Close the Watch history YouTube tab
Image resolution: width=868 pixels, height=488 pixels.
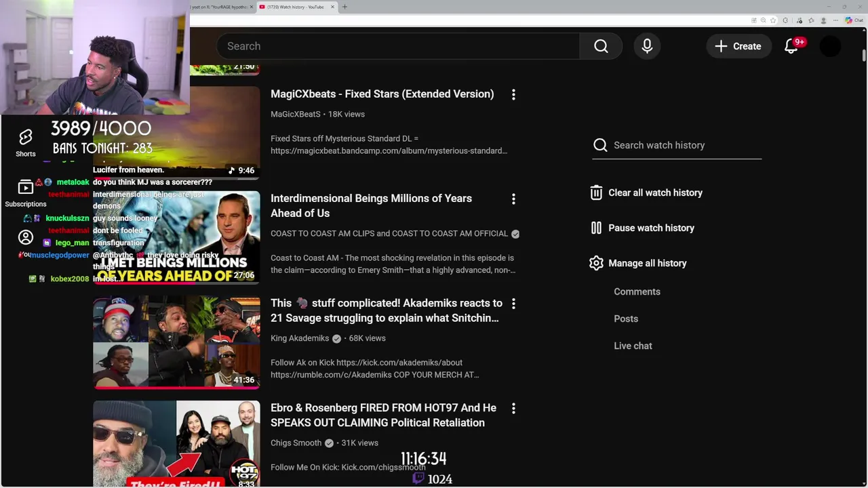(x=332, y=7)
